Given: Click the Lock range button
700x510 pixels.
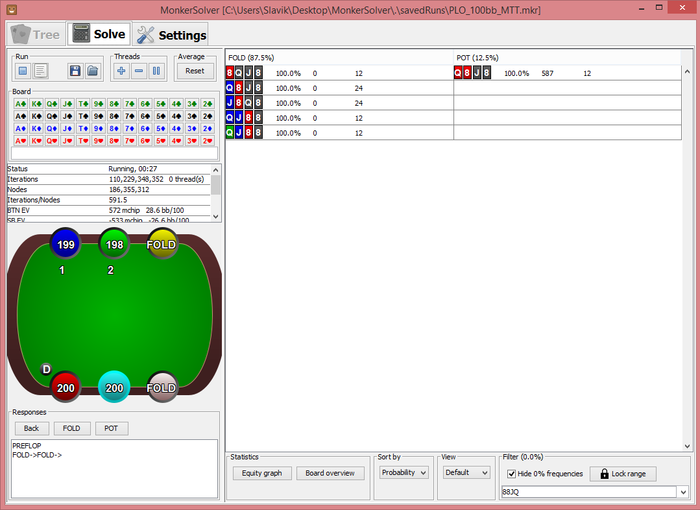Looking at the screenshot, I should pyautogui.click(x=623, y=473).
